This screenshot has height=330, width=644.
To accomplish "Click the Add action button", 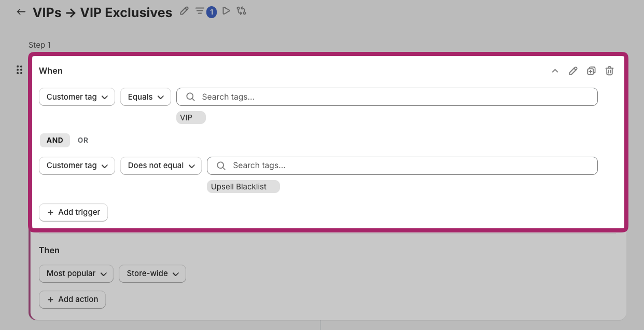I will pyautogui.click(x=72, y=299).
